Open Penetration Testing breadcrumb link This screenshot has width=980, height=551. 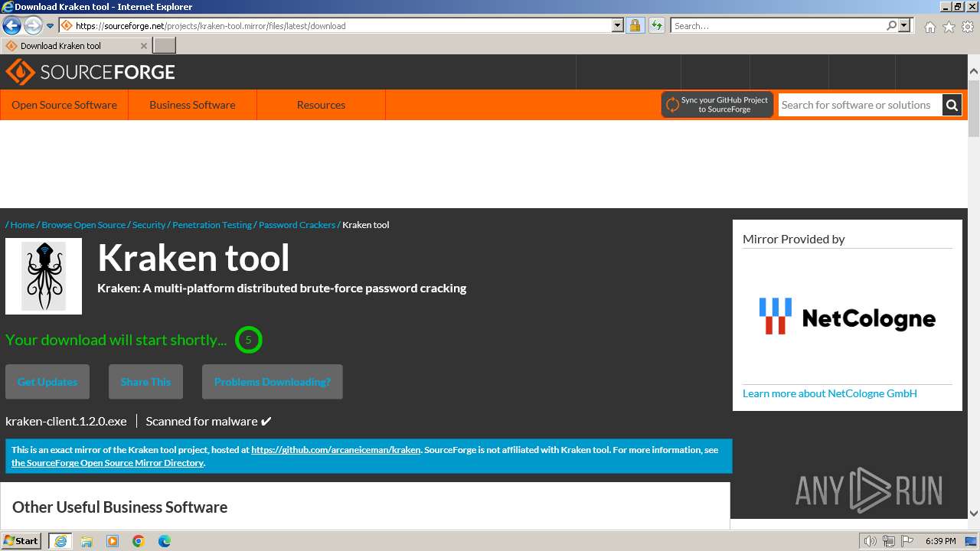pyautogui.click(x=212, y=225)
